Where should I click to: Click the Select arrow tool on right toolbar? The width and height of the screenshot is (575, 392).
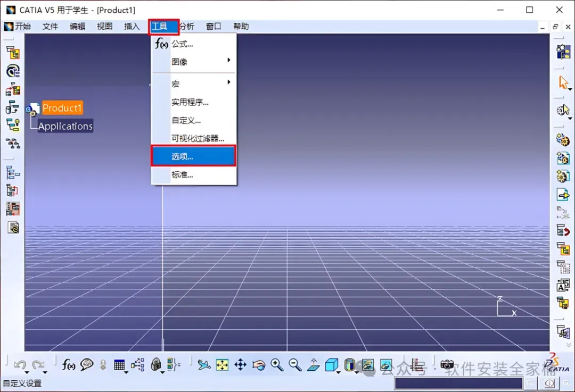tap(563, 82)
